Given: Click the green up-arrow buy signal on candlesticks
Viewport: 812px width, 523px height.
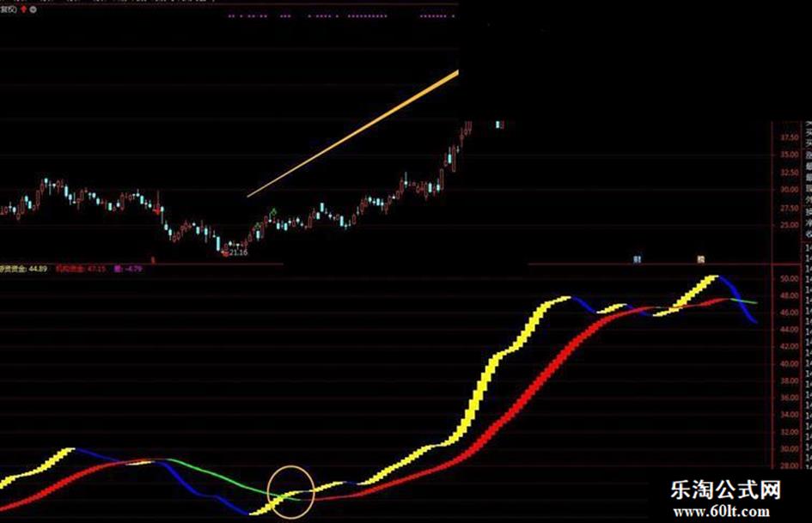Looking at the screenshot, I should (273, 212).
